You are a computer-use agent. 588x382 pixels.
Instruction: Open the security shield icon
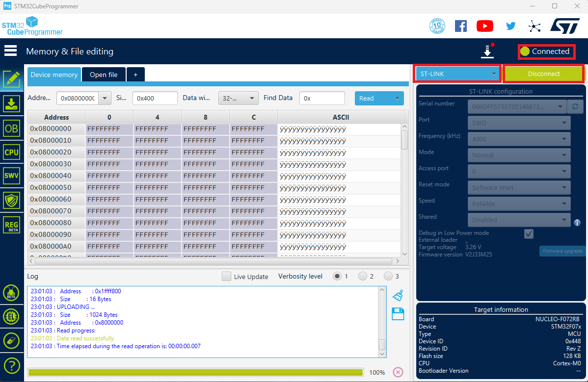12,201
